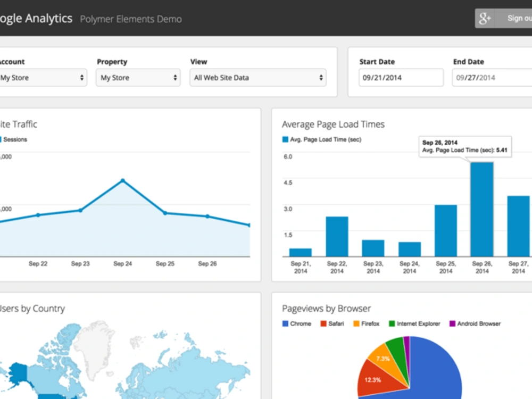Screen dimensions: 532x399
Task: Click the Sep 24 x-axis label
Action: coord(123,264)
